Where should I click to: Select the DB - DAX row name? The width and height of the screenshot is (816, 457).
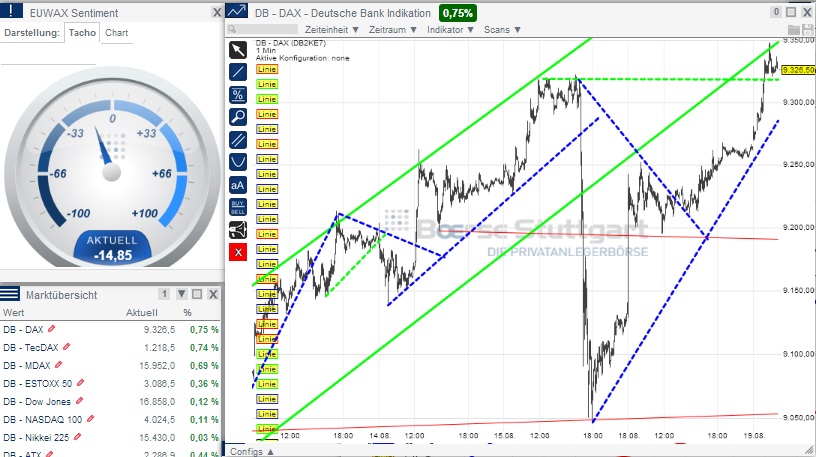tap(23, 329)
